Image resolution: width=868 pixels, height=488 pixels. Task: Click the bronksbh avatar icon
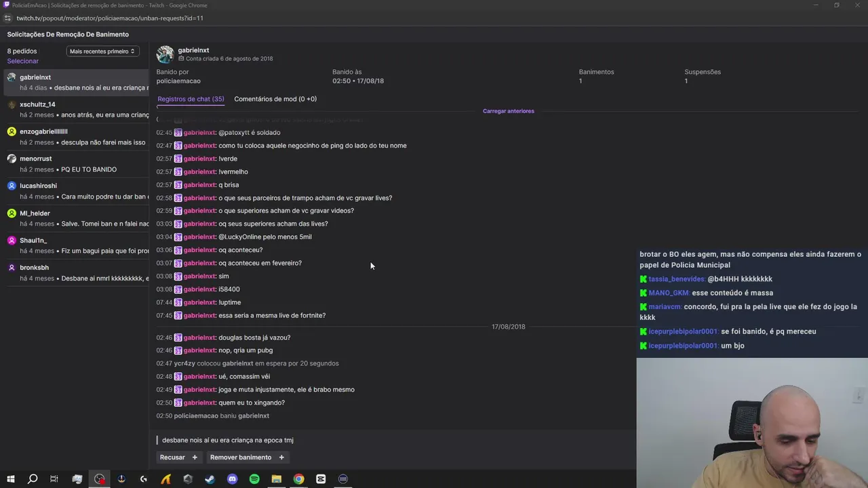click(12, 267)
